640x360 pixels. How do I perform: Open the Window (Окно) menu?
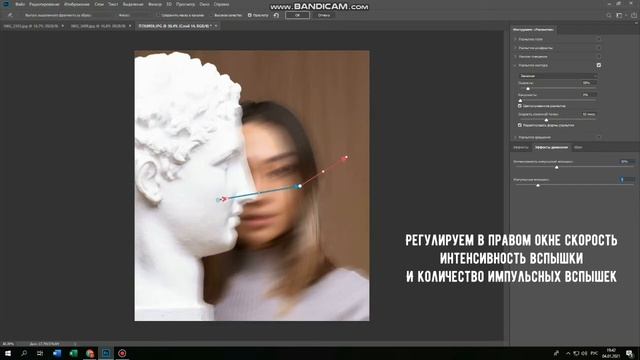[x=204, y=4]
